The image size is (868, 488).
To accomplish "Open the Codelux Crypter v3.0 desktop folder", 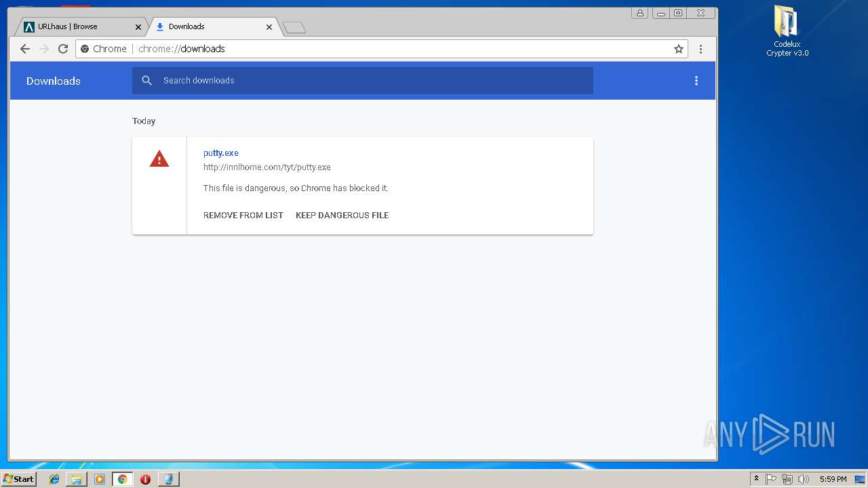I will tap(787, 31).
